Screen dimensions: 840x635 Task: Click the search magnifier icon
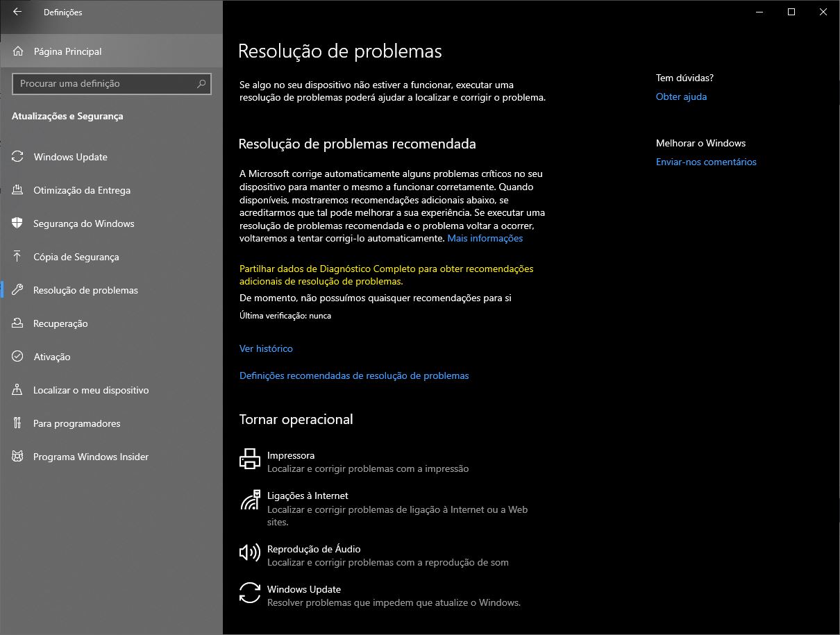coord(201,83)
